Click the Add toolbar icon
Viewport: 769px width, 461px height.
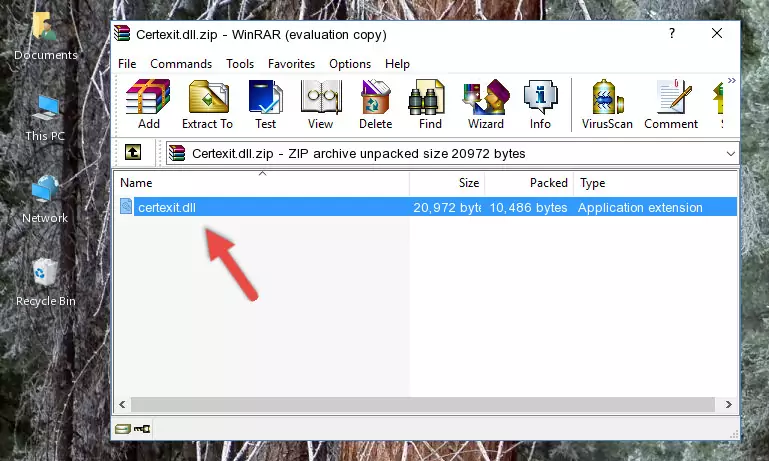coord(148,104)
